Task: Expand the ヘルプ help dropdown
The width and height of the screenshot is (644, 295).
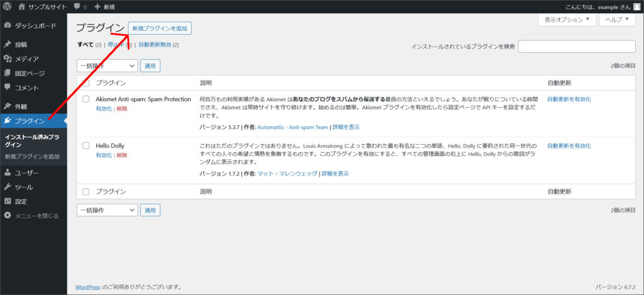Action: tap(617, 19)
